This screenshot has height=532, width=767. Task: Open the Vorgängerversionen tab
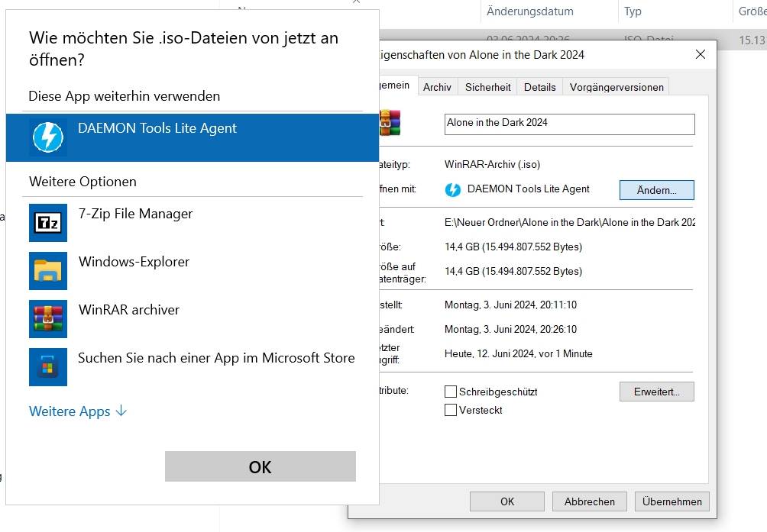[x=617, y=87]
